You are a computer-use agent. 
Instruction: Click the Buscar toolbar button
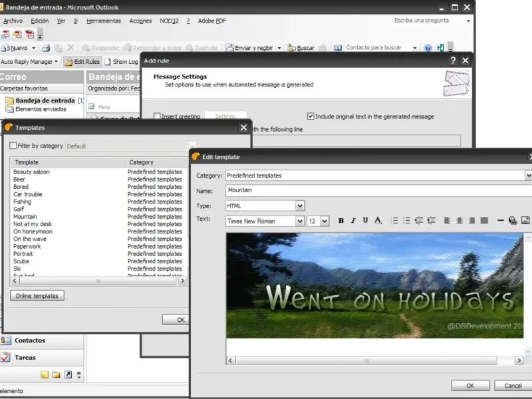click(x=301, y=48)
